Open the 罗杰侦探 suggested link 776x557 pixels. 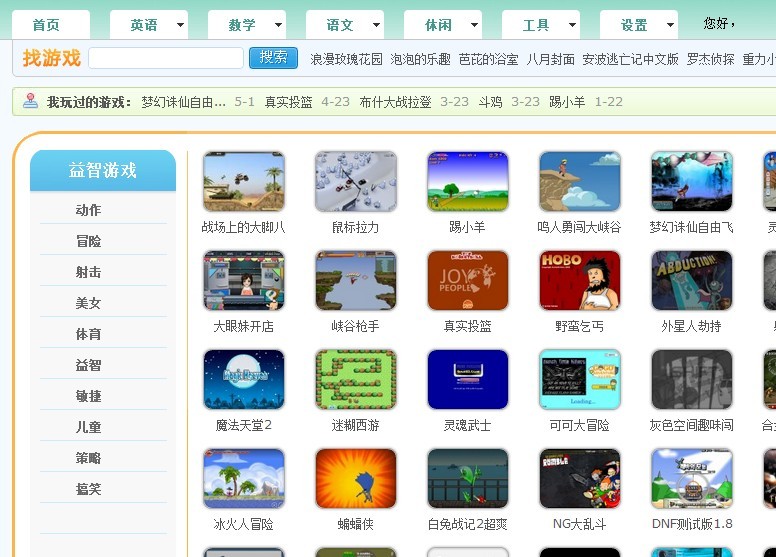click(711, 59)
